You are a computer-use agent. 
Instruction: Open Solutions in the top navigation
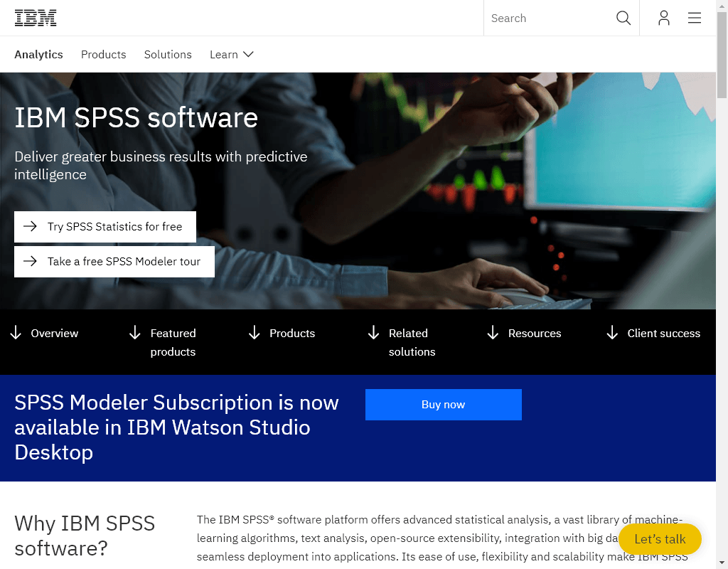click(168, 54)
